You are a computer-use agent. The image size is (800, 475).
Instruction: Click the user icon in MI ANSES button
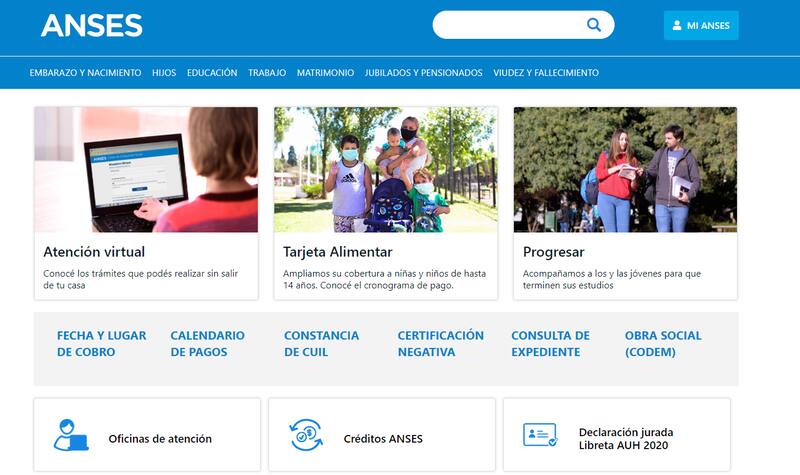(677, 25)
